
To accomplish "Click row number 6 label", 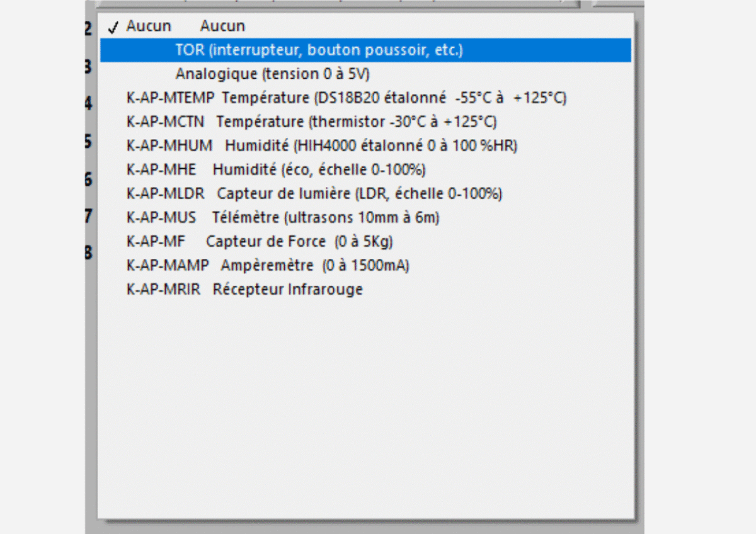I will pos(89,179).
